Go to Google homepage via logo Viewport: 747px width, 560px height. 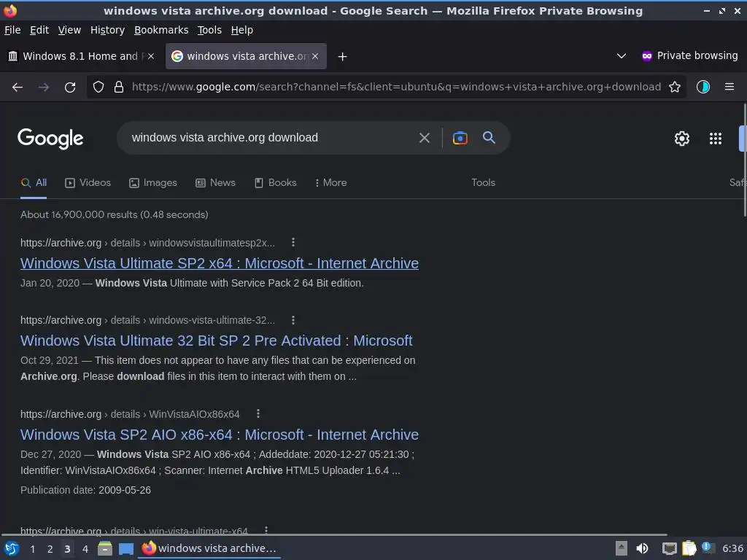(50, 139)
